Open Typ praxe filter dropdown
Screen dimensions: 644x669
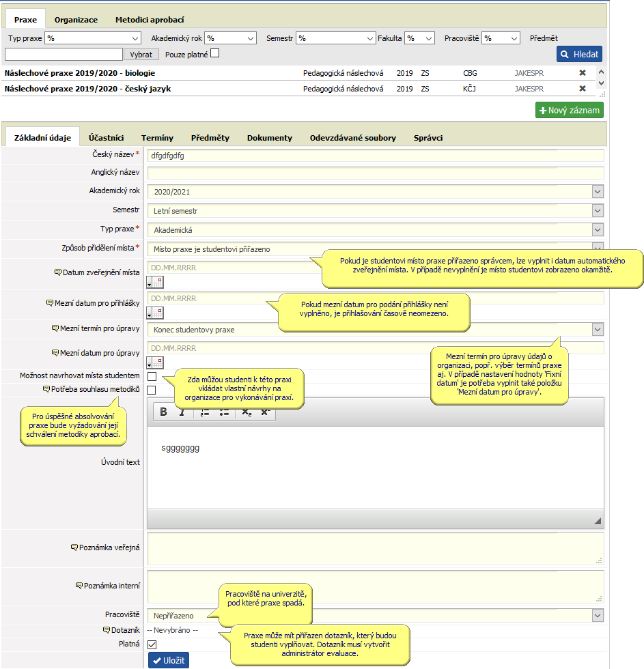click(93, 38)
